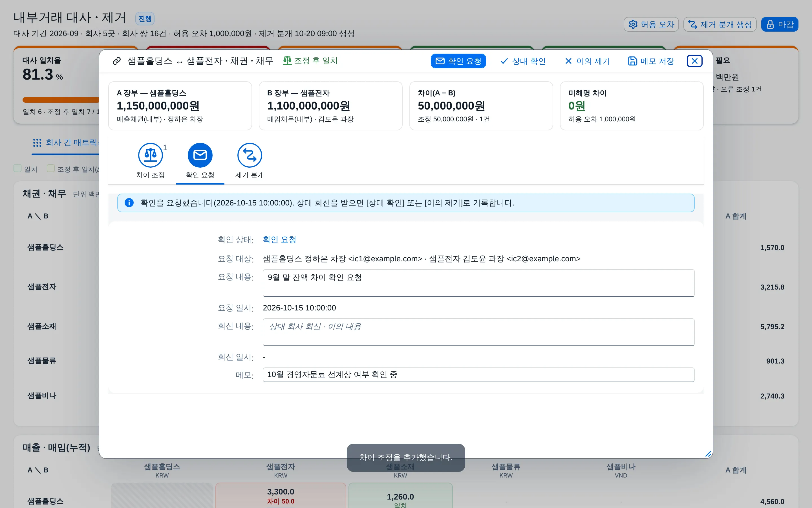This screenshot has width=812, height=508.
Task: Click the 진행 status badge by page title
Action: coord(145,18)
